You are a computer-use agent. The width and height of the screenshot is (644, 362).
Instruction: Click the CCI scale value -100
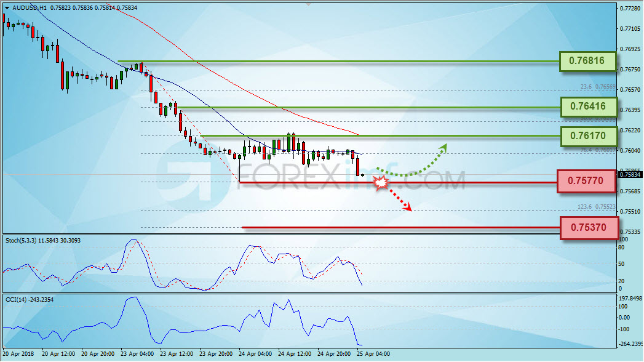(624, 329)
